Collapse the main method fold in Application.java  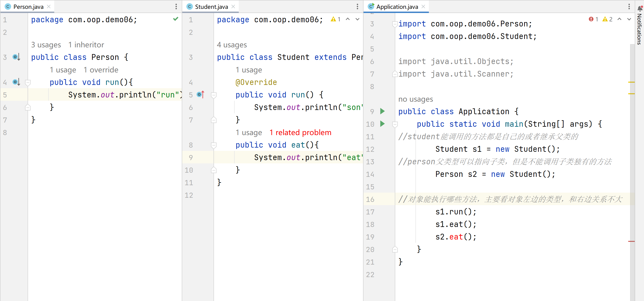(395, 124)
